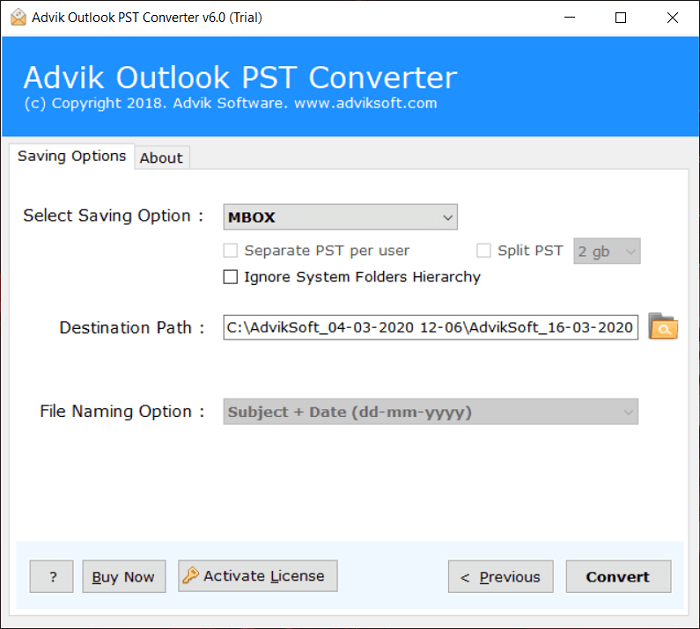
Task: Click the key icon on Activate License
Action: [191, 575]
